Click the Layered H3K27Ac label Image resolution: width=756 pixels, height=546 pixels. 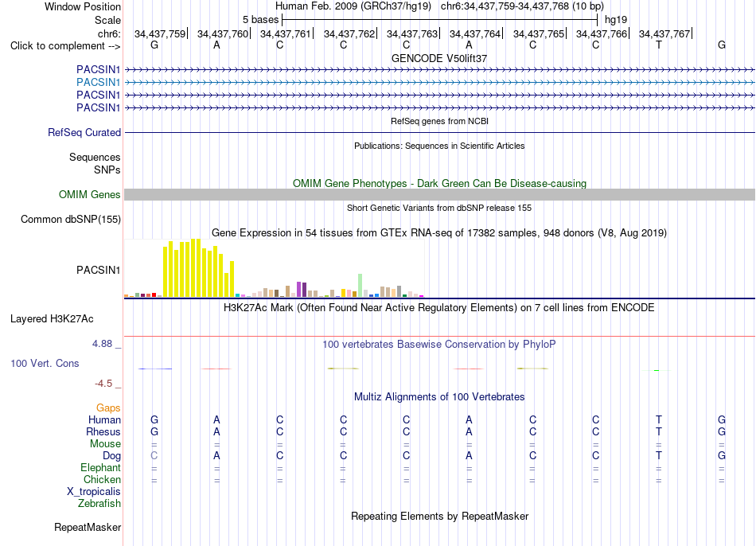point(52,319)
